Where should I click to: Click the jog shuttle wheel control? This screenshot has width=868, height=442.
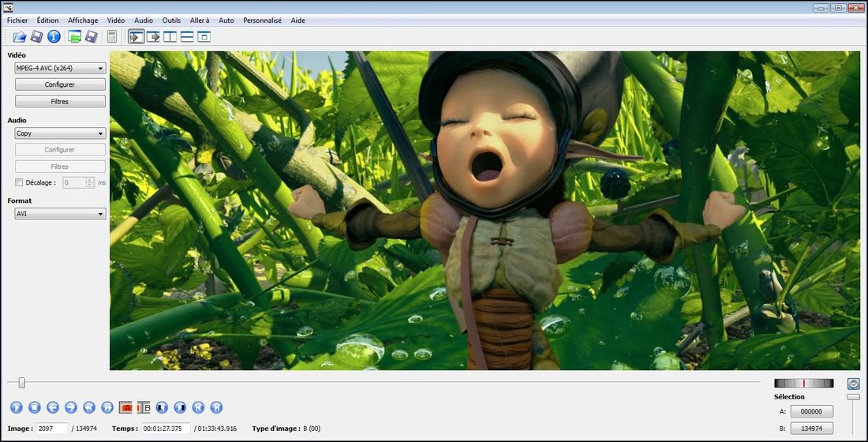804,384
